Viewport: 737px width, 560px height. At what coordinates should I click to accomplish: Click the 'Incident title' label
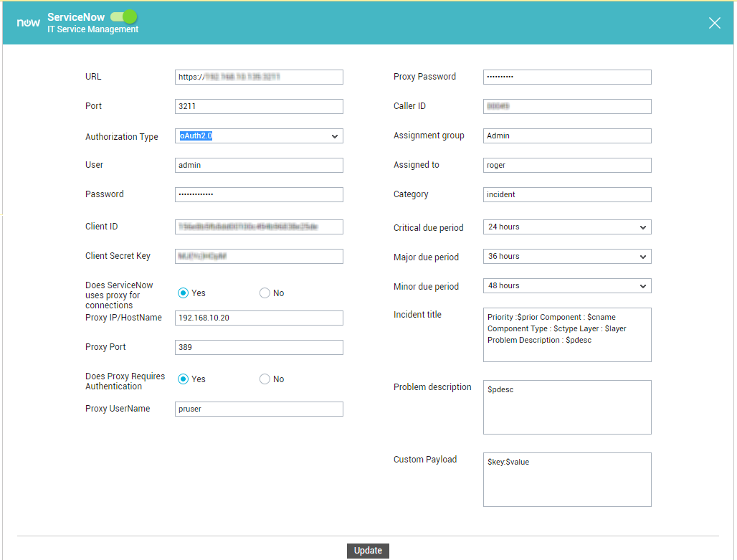pos(417,315)
